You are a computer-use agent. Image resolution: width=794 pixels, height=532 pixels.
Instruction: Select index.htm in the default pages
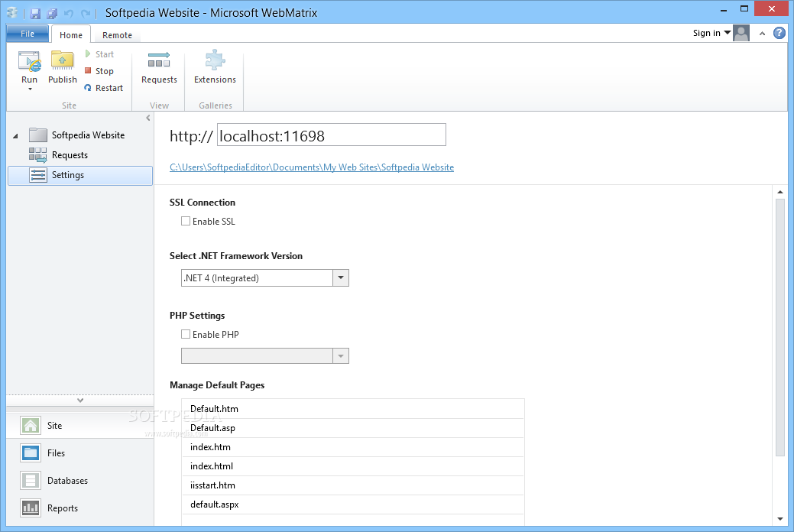pos(352,447)
